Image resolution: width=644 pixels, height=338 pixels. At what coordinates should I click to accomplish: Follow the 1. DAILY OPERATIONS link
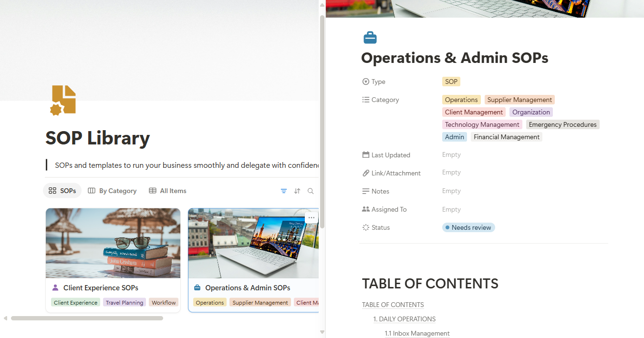pyautogui.click(x=405, y=319)
